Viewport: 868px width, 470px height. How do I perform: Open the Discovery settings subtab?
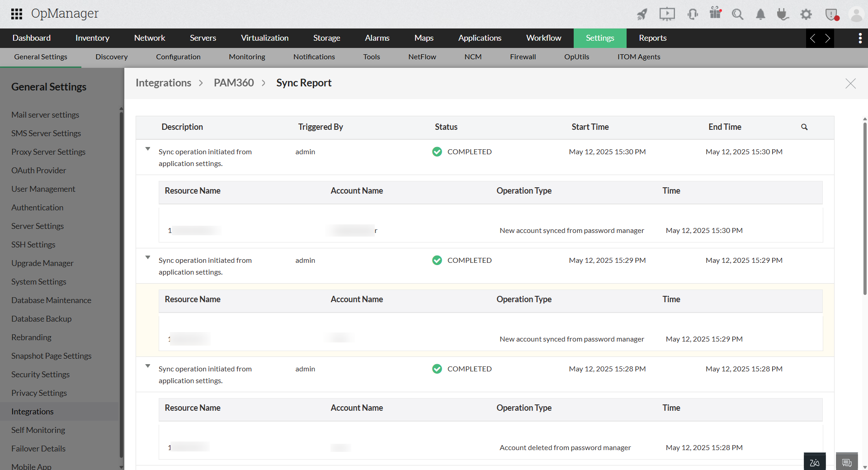click(112, 57)
